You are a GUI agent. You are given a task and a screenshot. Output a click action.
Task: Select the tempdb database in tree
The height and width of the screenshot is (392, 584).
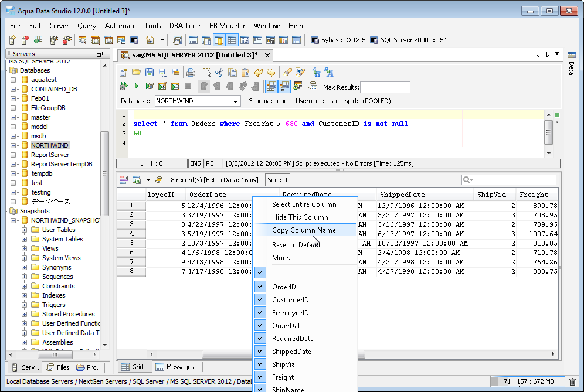(42, 173)
